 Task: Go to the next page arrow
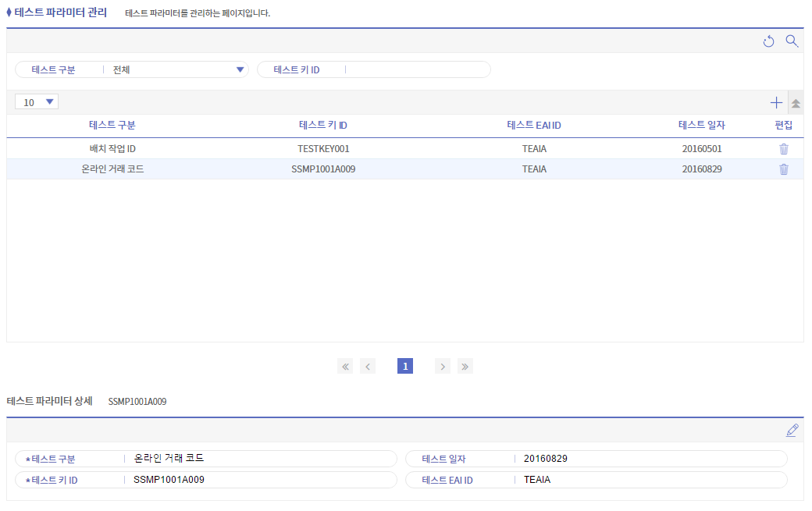click(442, 367)
